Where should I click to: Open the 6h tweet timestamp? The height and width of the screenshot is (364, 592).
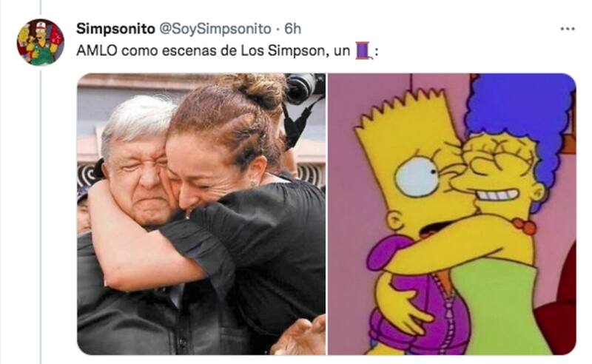[292, 29]
